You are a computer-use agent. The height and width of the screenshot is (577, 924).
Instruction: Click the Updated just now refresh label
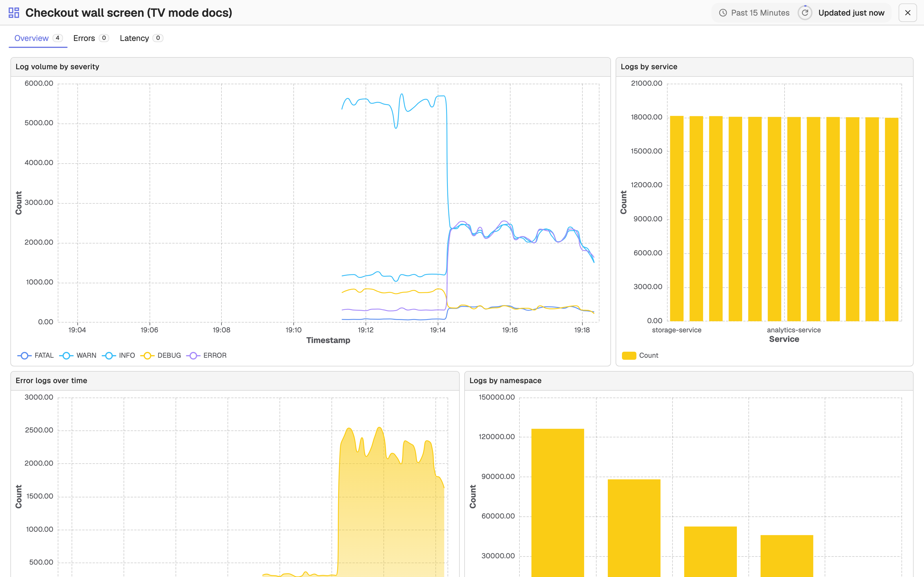pos(851,13)
